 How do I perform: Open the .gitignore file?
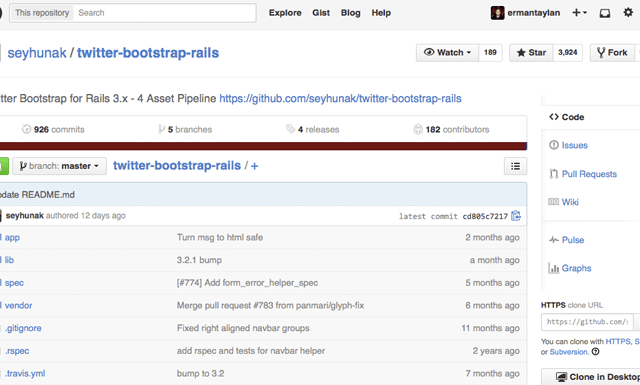23,328
